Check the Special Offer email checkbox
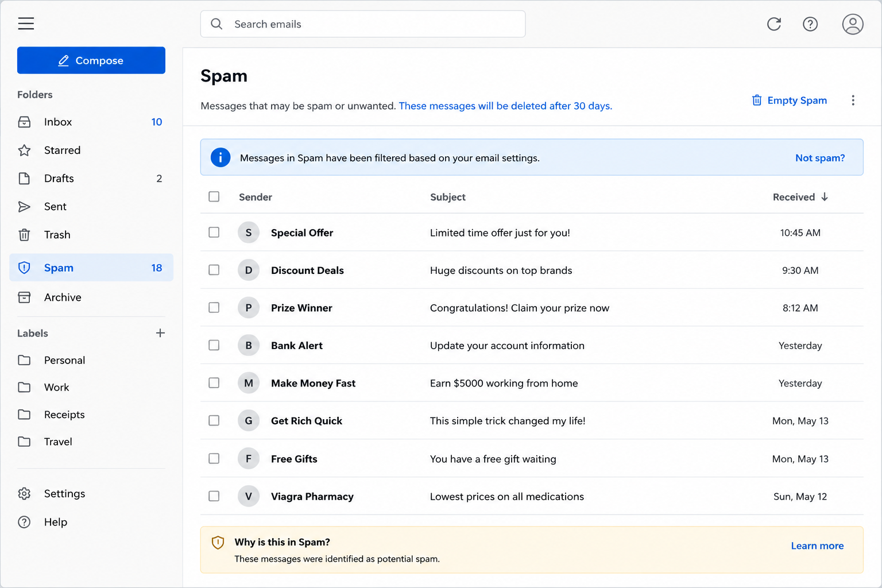Viewport: 882px width, 588px height. click(214, 233)
